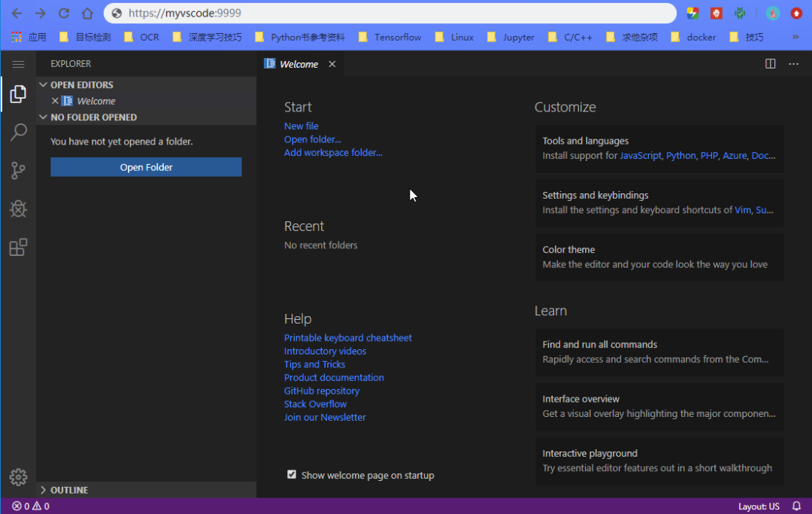Open Printable keyboard cheatsheet link
Image resolution: width=812 pixels, height=514 pixels.
click(x=347, y=338)
